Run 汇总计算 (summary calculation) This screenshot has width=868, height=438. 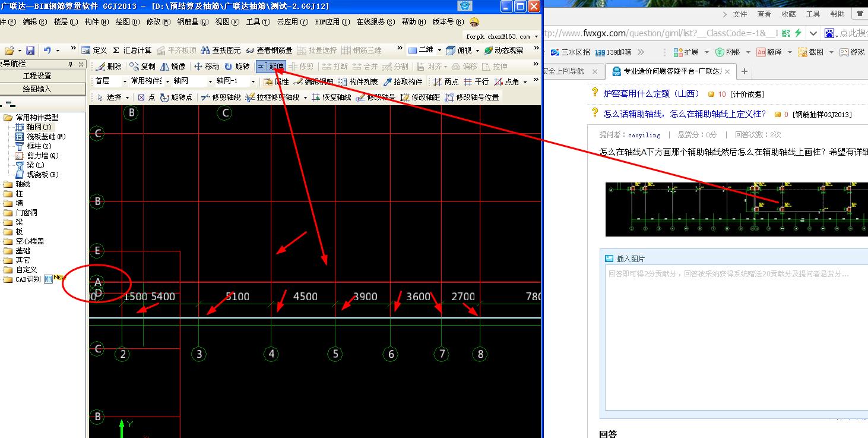[132, 51]
